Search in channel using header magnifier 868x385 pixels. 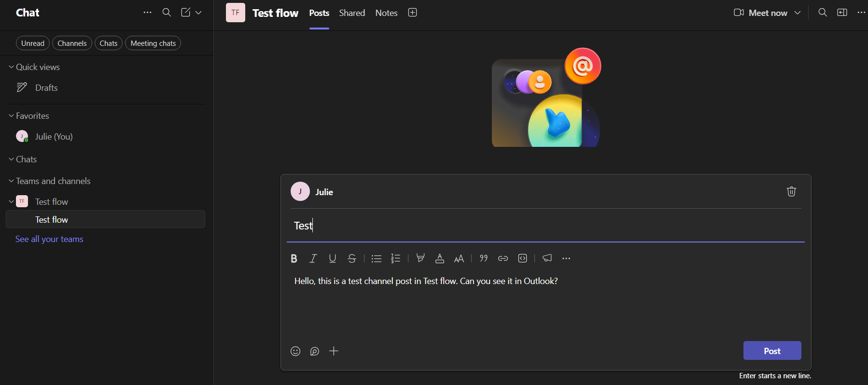823,13
